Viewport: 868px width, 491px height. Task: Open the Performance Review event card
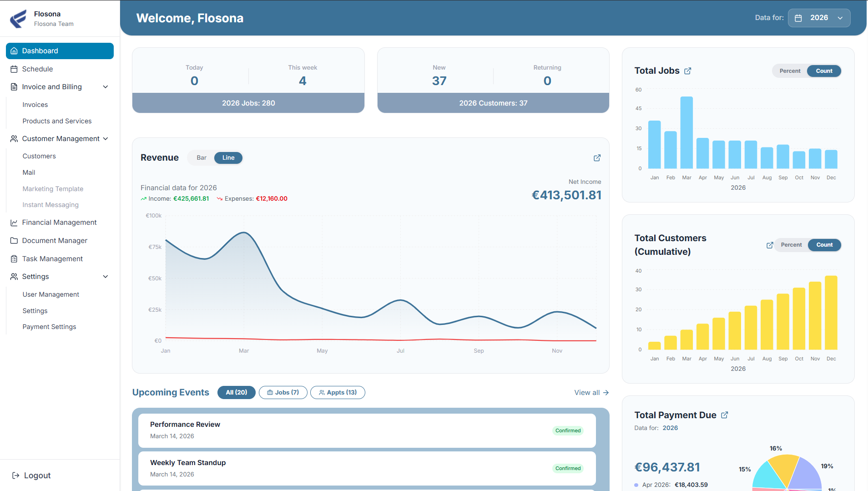tap(367, 430)
